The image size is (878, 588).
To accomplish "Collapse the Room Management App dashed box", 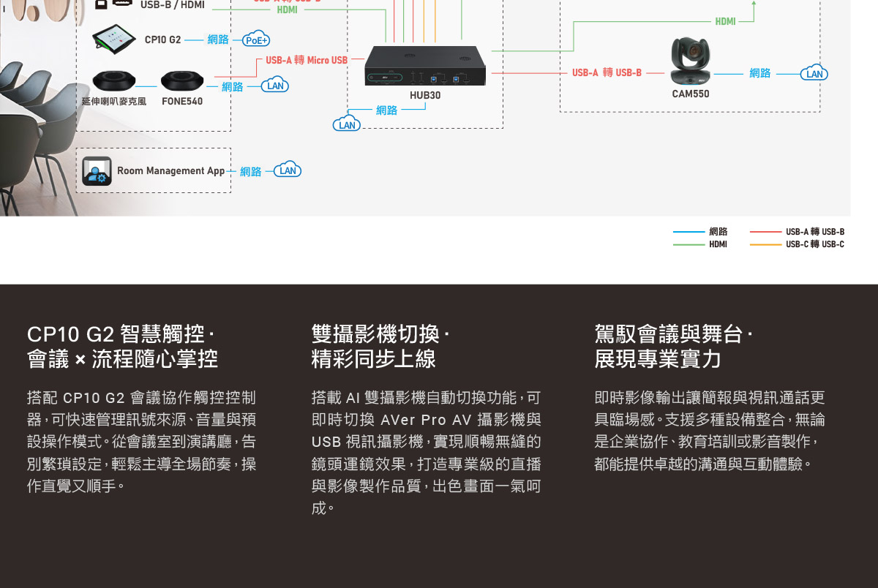I will coord(154,170).
